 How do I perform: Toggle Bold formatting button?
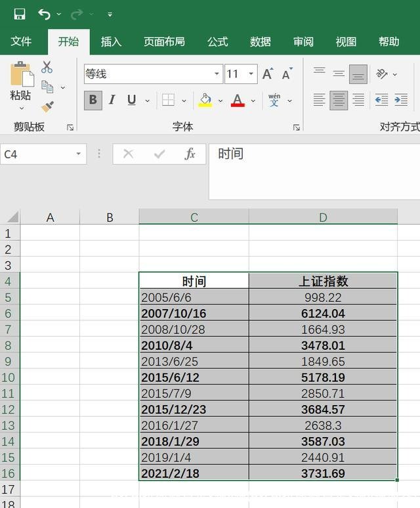coord(93,100)
